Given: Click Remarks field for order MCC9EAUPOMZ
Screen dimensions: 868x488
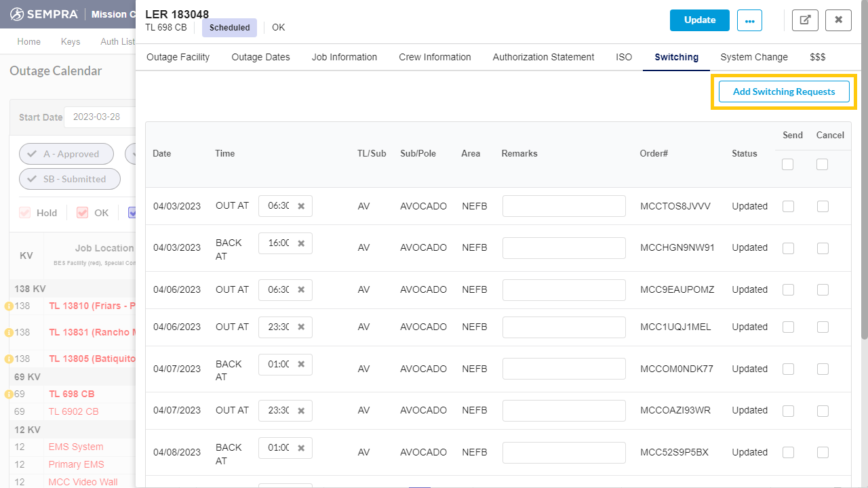Looking at the screenshot, I should (564, 290).
